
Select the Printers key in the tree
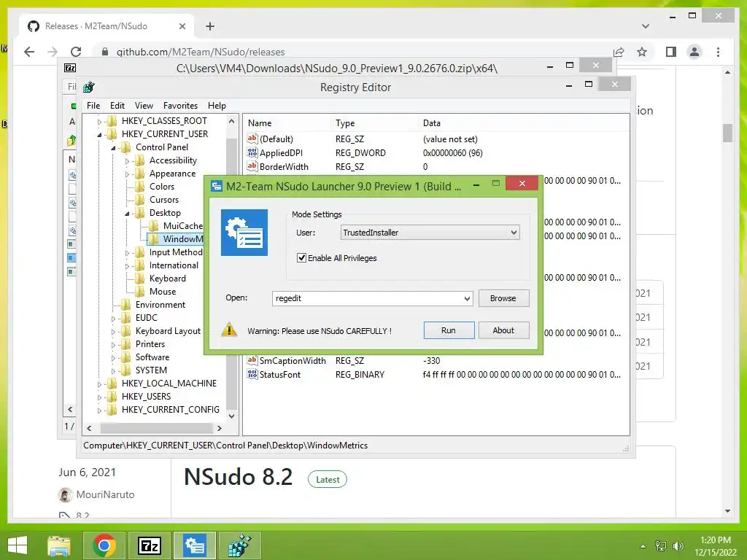click(150, 344)
